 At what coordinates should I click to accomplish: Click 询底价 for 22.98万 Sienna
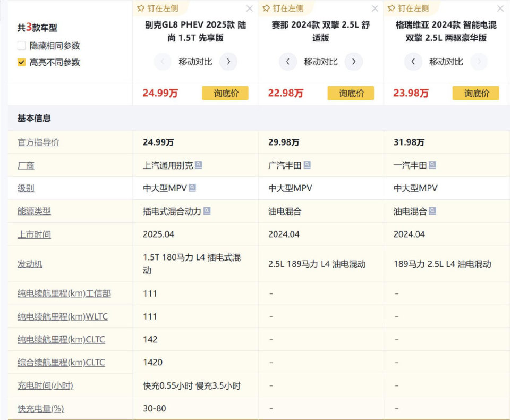tap(351, 93)
